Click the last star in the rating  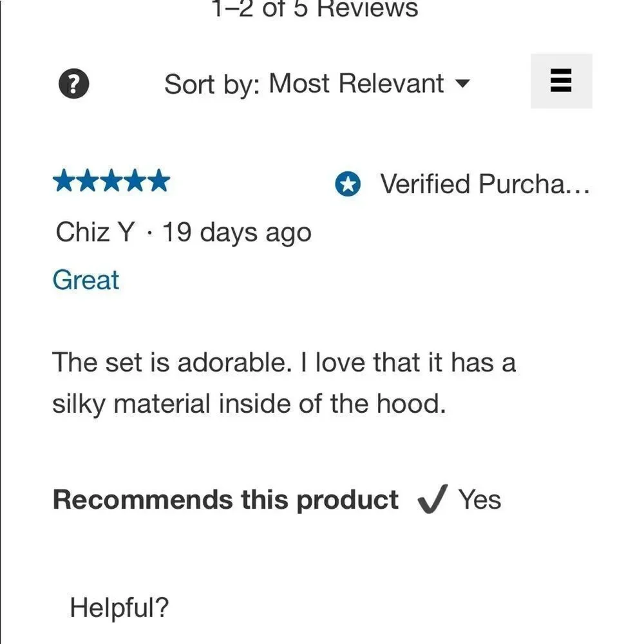pos(159,181)
